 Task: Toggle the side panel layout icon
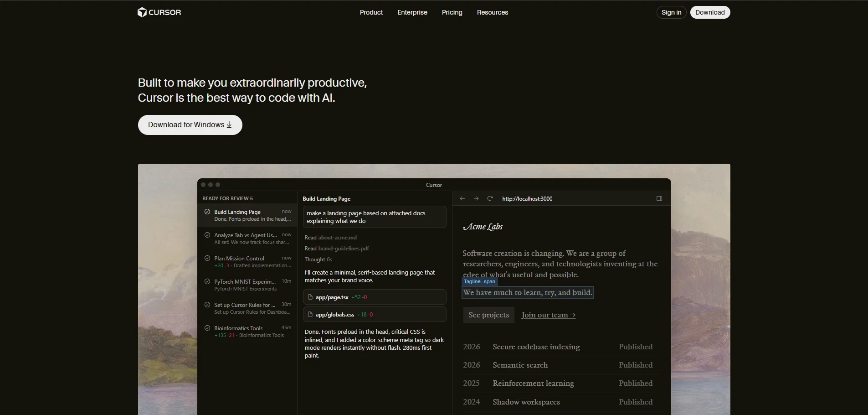pos(659,198)
